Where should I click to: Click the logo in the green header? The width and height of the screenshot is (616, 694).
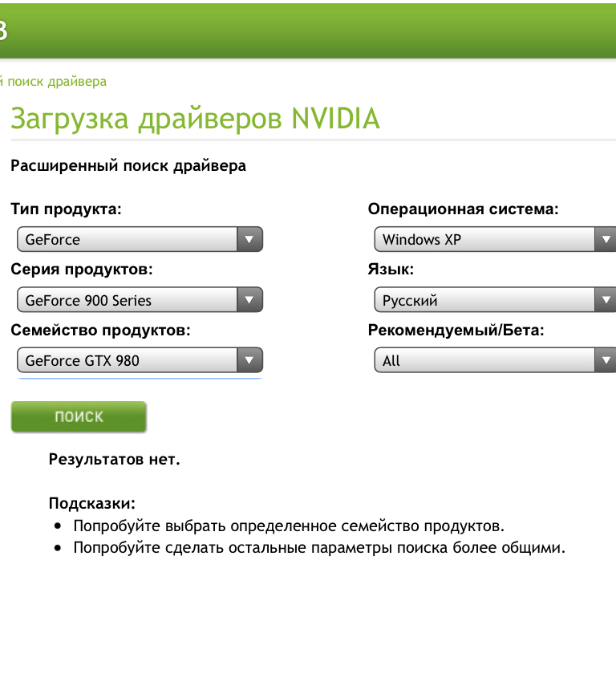tap(2, 31)
